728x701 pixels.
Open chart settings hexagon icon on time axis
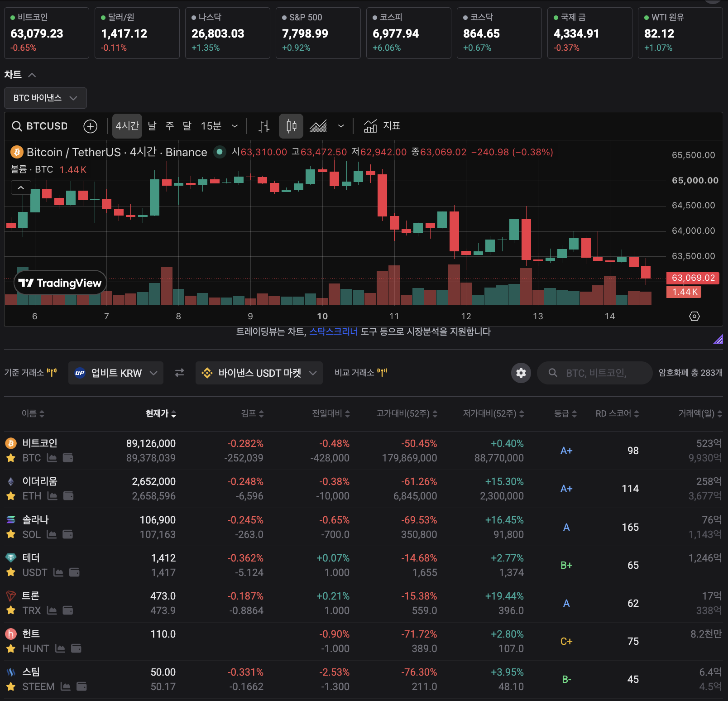(x=694, y=316)
